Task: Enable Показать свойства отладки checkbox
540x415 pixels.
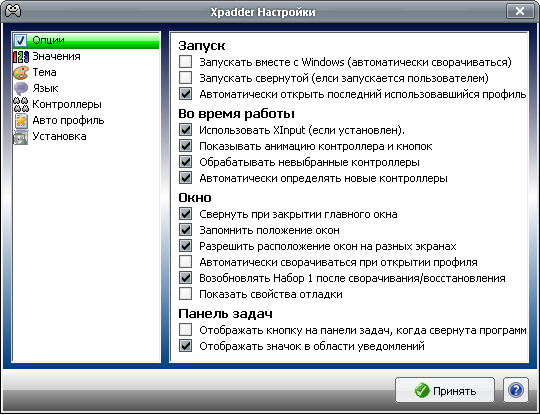Action: tap(186, 294)
